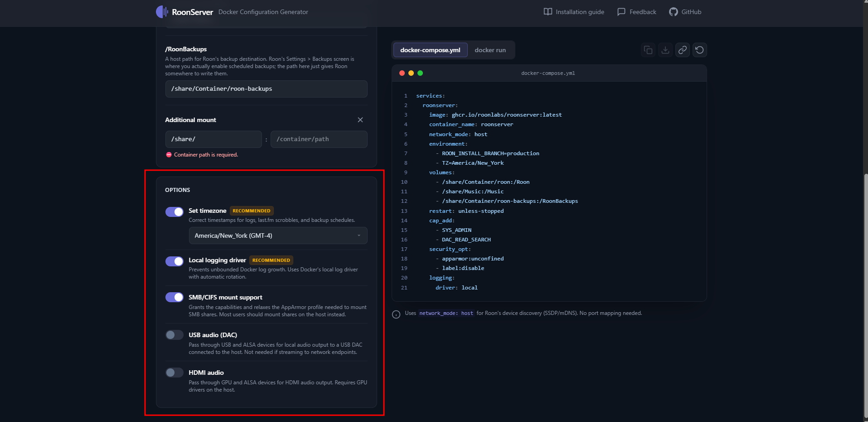Switch to the docker run tab
The width and height of the screenshot is (868, 422).
tap(490, 50)
